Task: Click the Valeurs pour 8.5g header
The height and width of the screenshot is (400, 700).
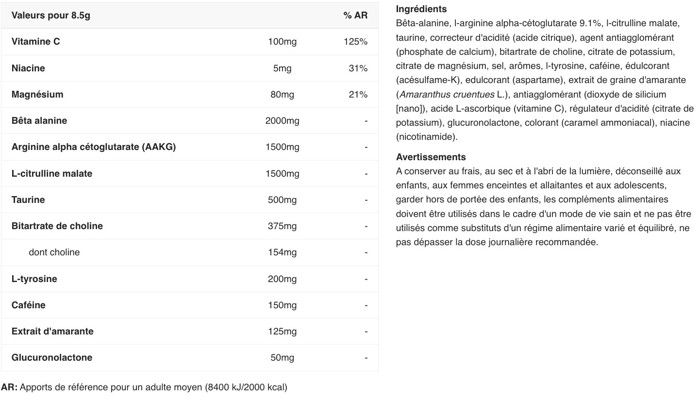Action: point(51,15)
